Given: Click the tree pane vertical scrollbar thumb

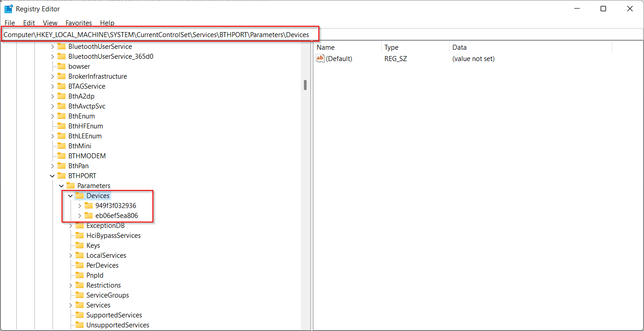Looking at the screenshot, I should (305, 85).
